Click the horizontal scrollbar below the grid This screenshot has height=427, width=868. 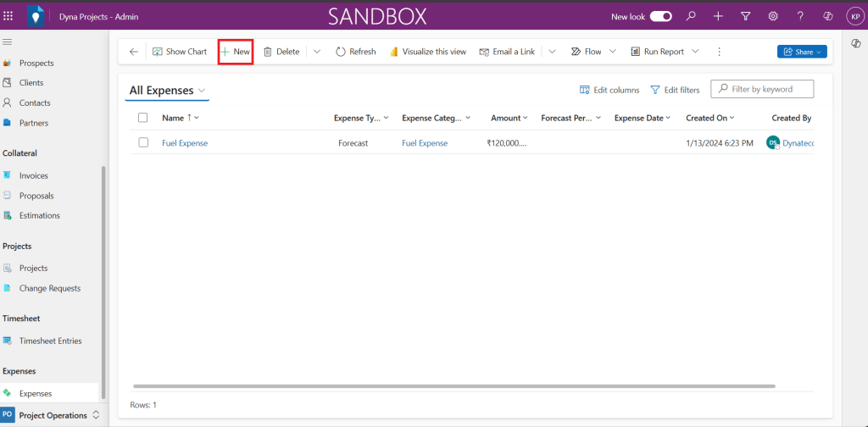(453, 386)
